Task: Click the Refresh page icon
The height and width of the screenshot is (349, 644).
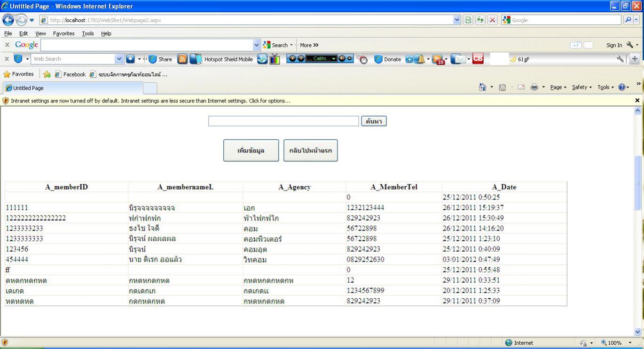Action: click(480, 20)
